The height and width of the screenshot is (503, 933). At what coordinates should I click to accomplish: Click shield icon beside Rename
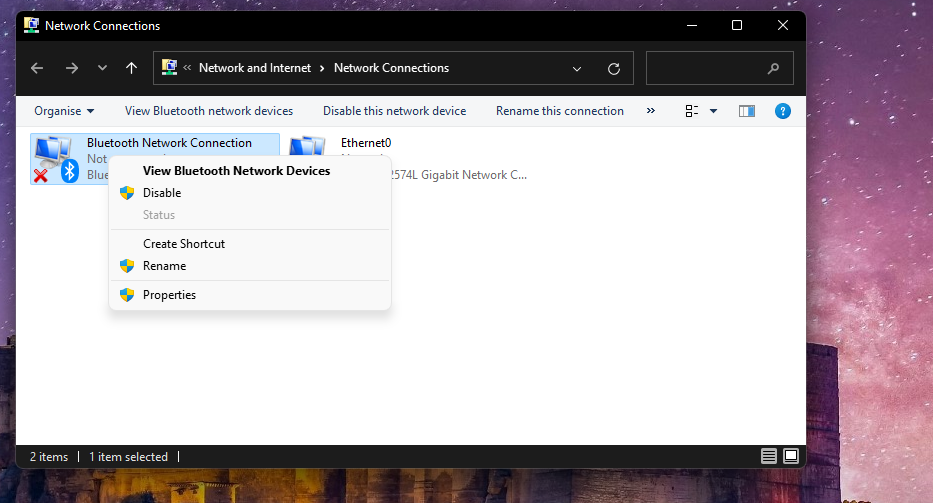click(x=127, y=266)
